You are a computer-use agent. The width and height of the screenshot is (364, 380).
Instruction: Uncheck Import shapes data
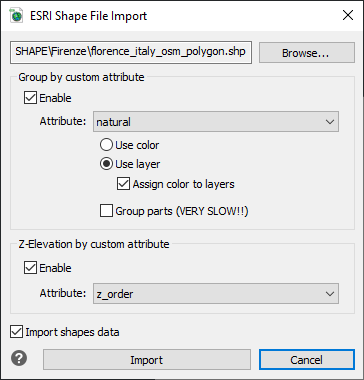click(x=16, y=332)
